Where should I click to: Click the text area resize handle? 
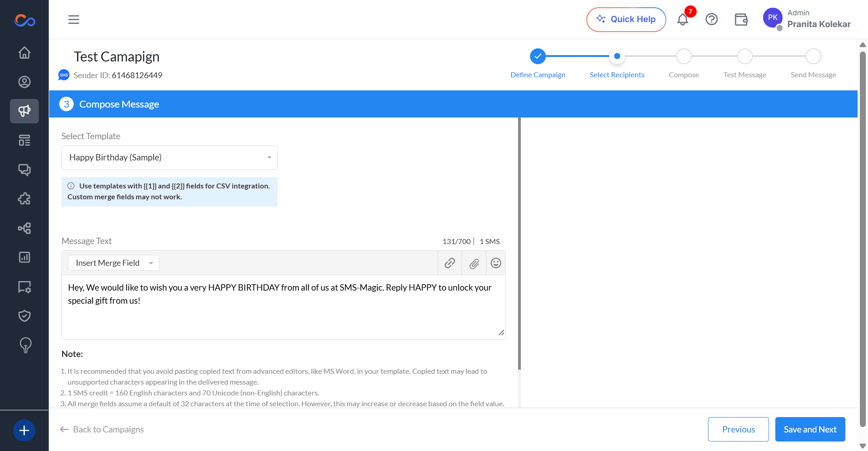click(x=501, y=333)
